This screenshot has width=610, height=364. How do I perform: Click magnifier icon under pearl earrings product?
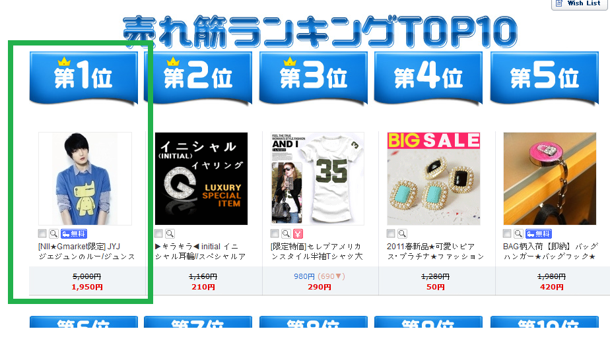pos(402,233)
